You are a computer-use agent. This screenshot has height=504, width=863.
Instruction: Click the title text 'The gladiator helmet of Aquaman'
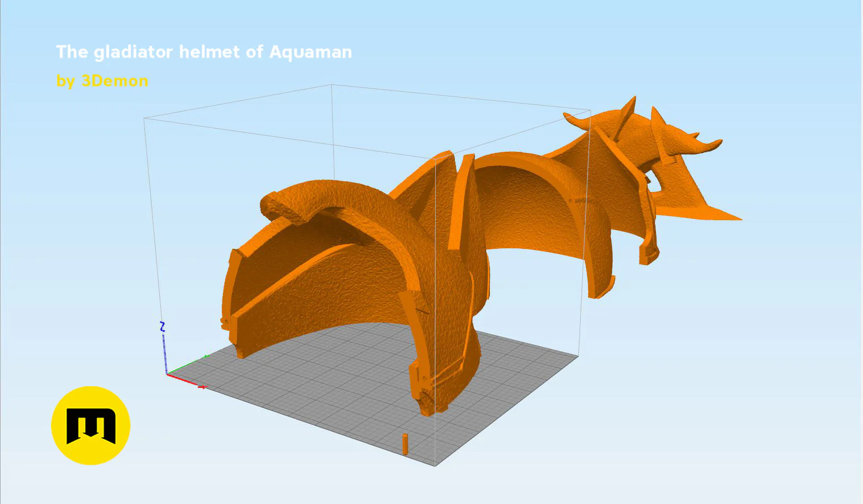click(204, 52)
